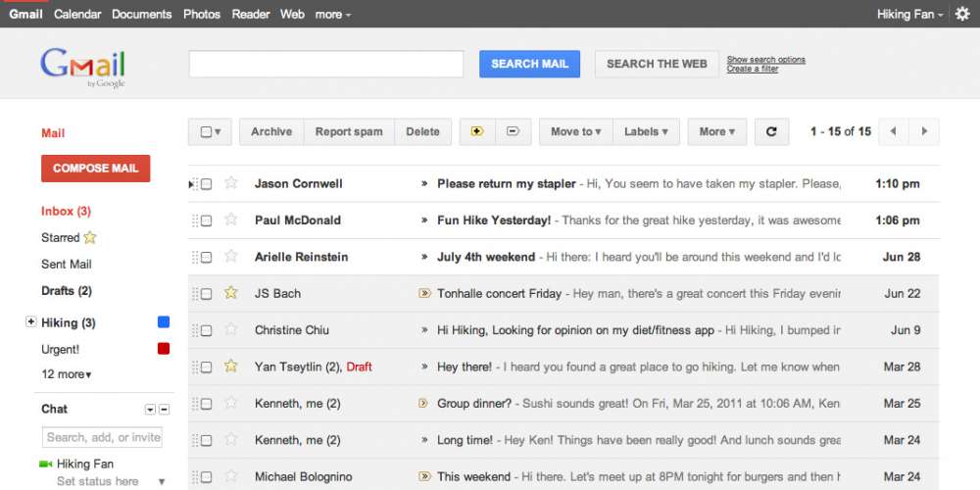The width and height of the screenshot is (980, 490).
Task: Star the Arielle Reinstein message
Action: pos(231,256)
